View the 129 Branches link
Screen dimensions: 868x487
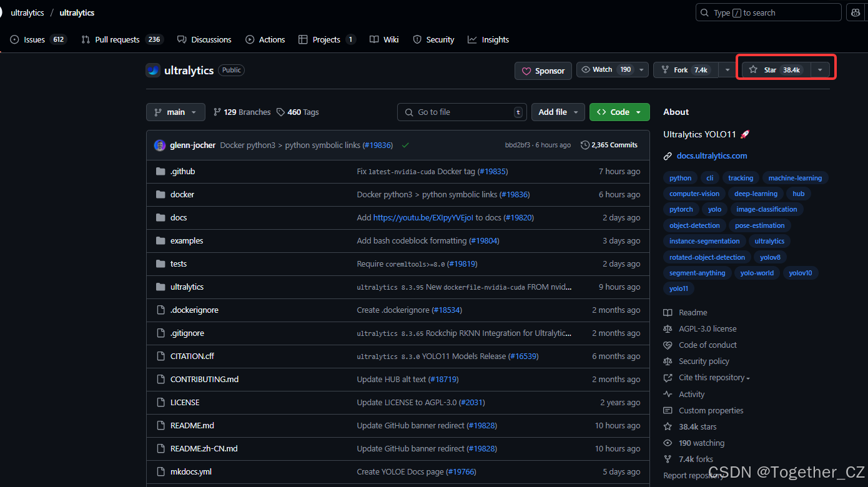(242, 112)
